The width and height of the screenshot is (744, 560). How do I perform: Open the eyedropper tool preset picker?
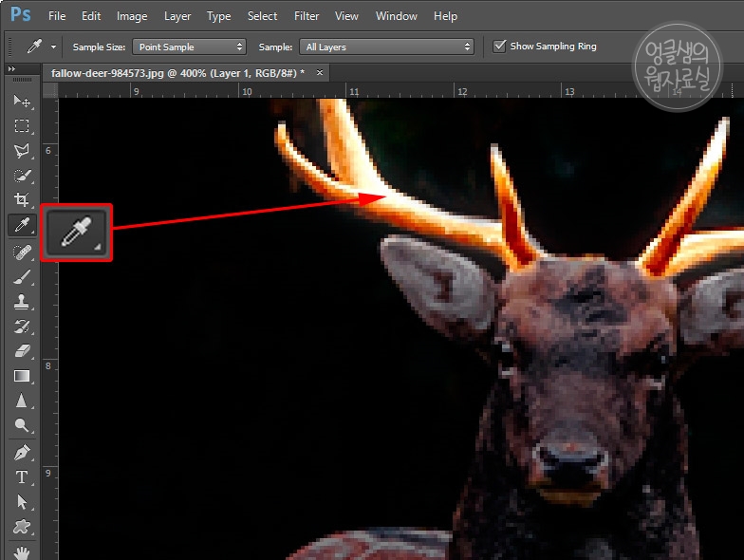click(53, 47)
